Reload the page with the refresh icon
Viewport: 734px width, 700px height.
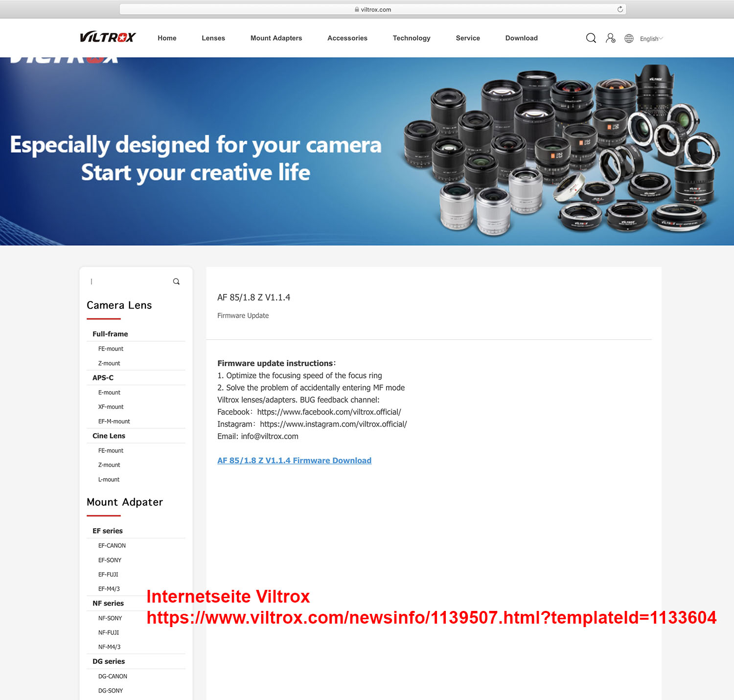coord(620,9)
